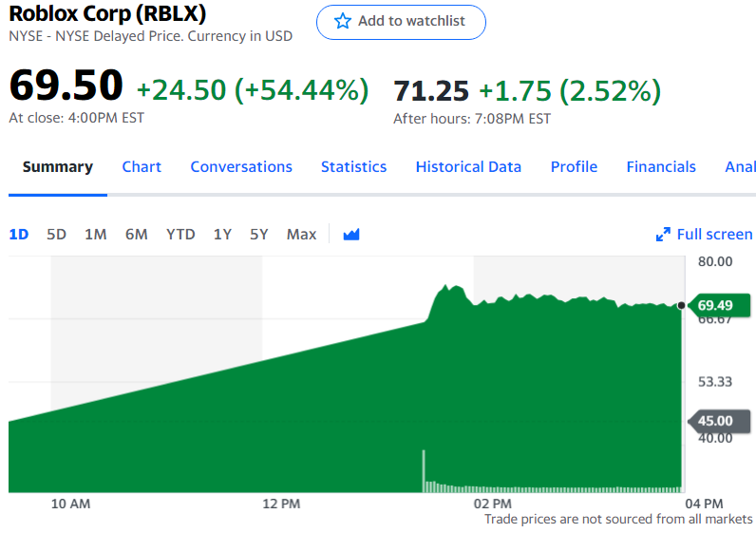Click the 10 AM x-axis label

tap(70, 504)
